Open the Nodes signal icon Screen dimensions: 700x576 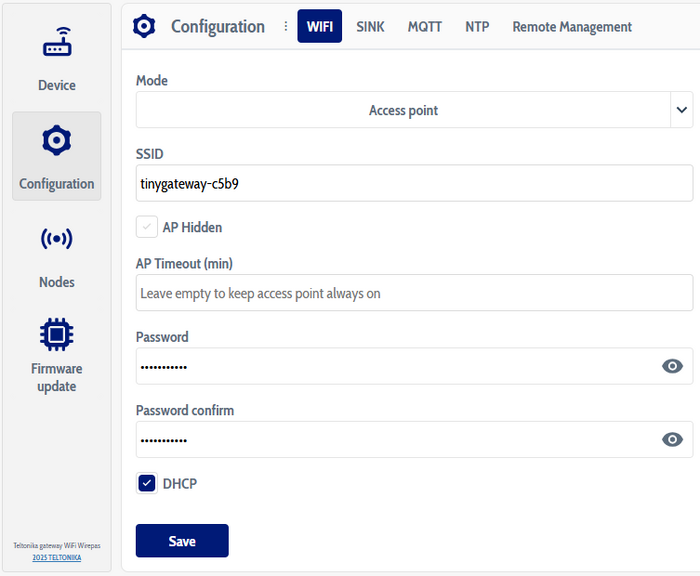(56, 239)
